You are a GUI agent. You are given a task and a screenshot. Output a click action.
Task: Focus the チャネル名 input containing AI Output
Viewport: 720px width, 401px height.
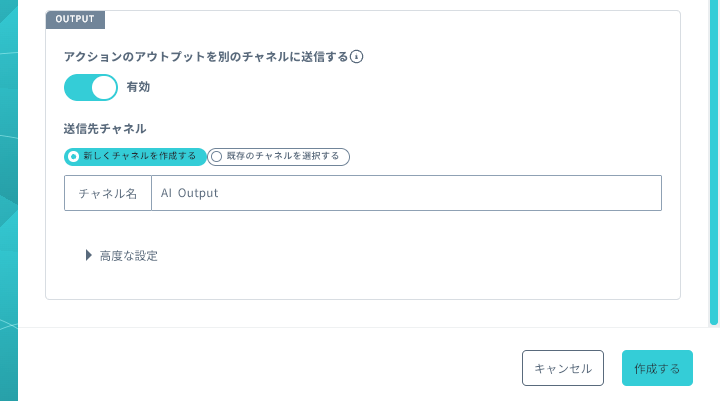[406, 193]
